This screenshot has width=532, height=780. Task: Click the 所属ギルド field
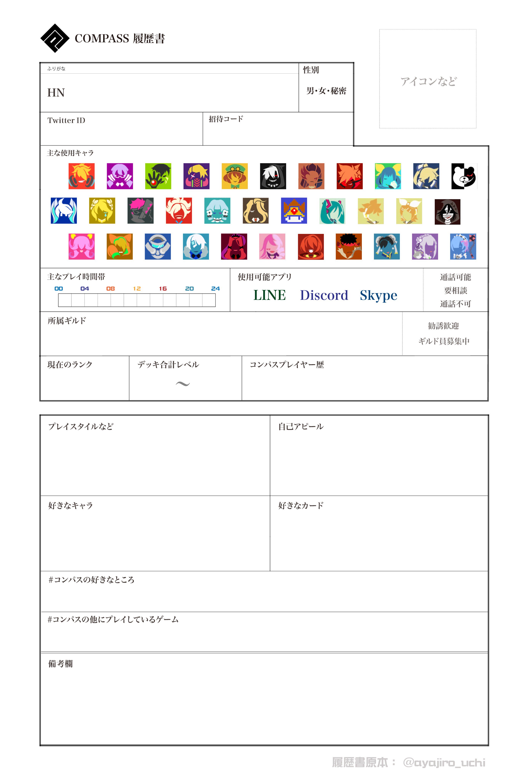(x=221, y=334)
